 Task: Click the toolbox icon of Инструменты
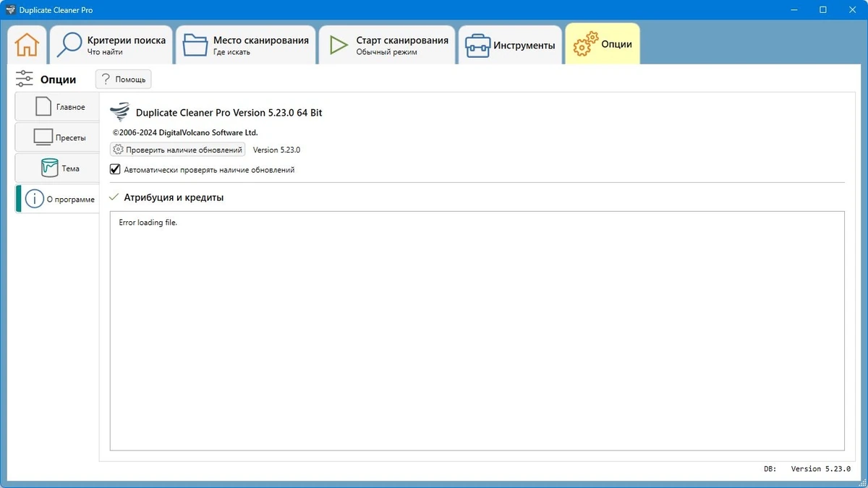coord(477,45)
